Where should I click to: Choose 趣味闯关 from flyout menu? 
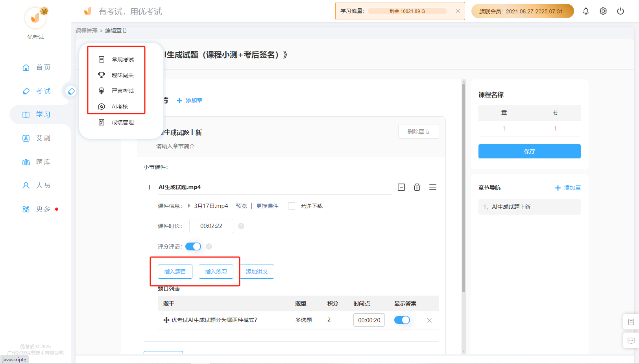click(116, 75)
